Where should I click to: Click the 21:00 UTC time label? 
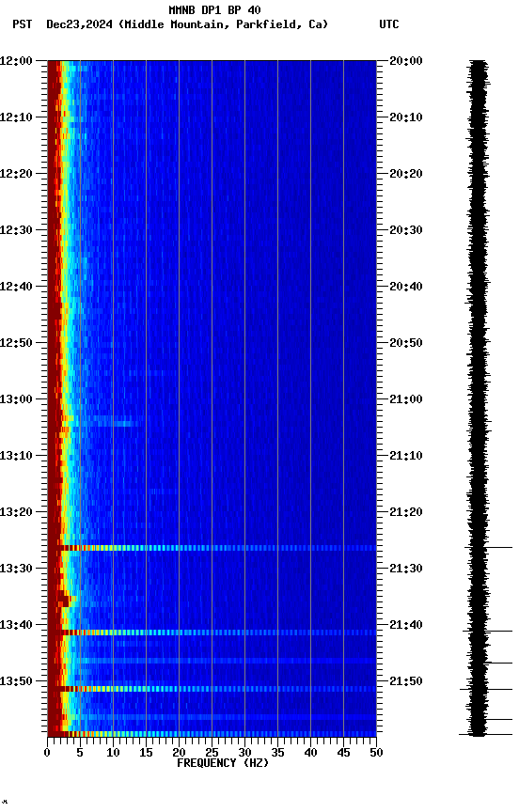click(x=406, y=399)
